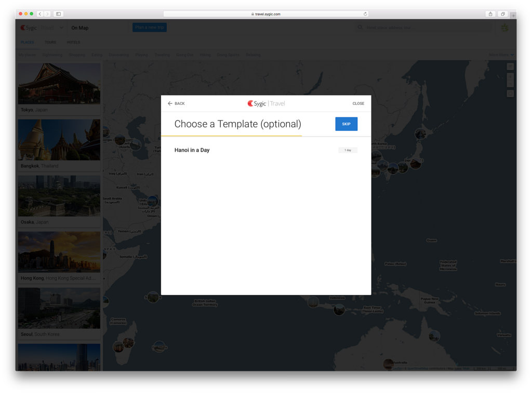Select the Hiking category filter
The height and width of the screenshot is (393, 532).
point(205,55)
